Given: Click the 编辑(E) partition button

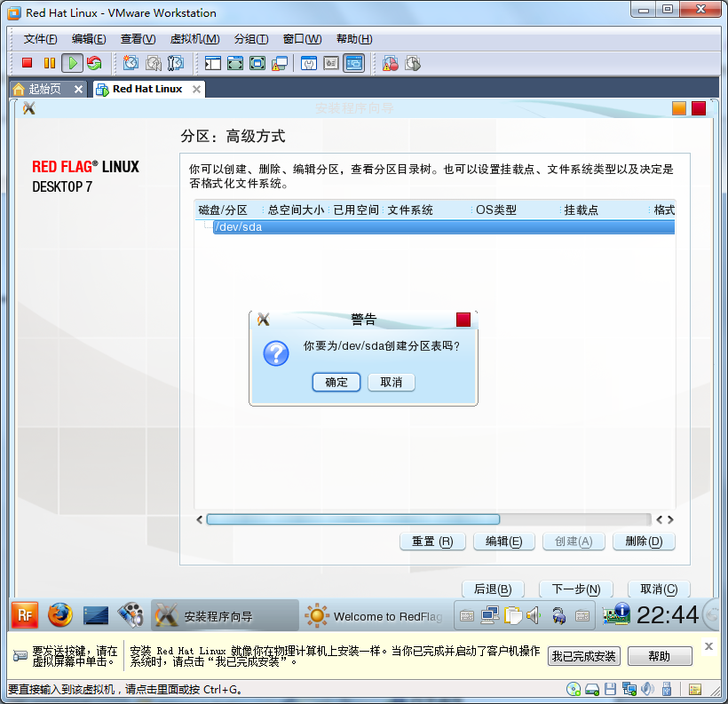Looking at the screenshot, I should click(503, 542).
